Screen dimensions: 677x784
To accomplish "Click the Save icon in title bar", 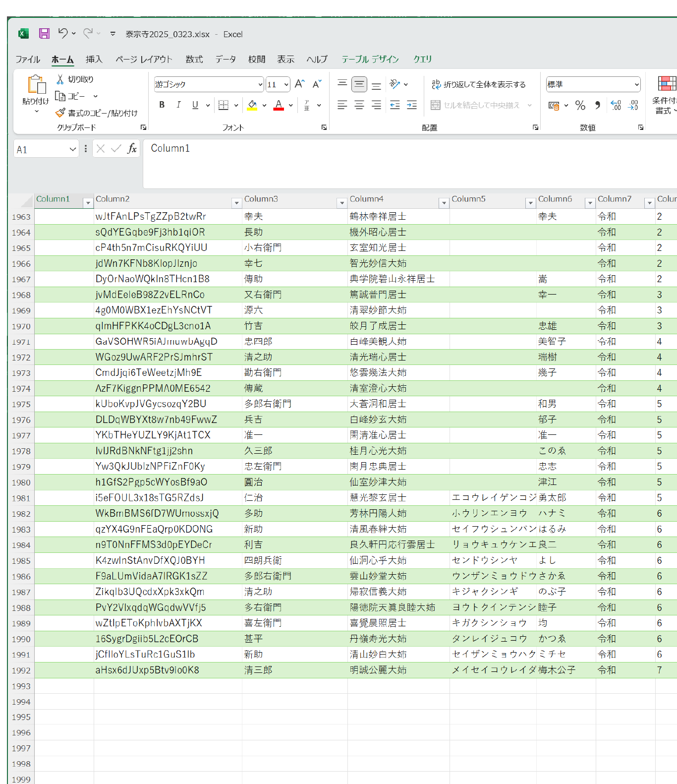I will click(x=44, y=34).
